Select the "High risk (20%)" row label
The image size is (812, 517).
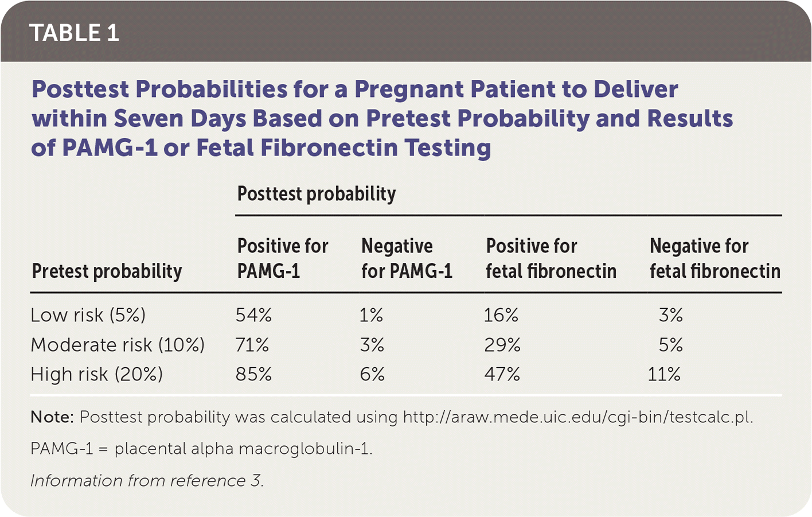(97, 374)
